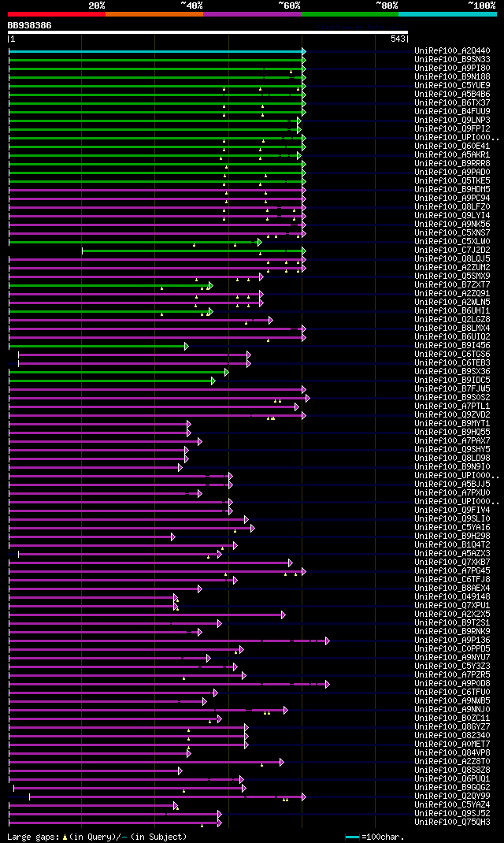504x843 pixels.
Task: Click the UniRef100_B9RRR8 hit name
Action: [452, 163]
